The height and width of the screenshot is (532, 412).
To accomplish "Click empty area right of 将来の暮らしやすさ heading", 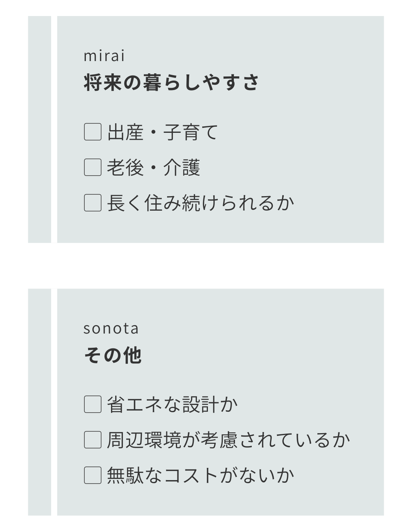I will point(320,82).
